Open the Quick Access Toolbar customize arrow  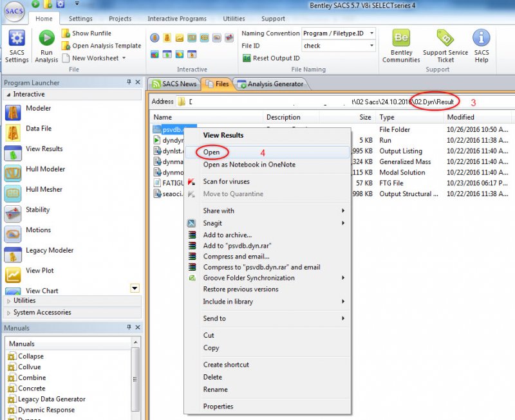pyautogui.click(x=77, y=4)
